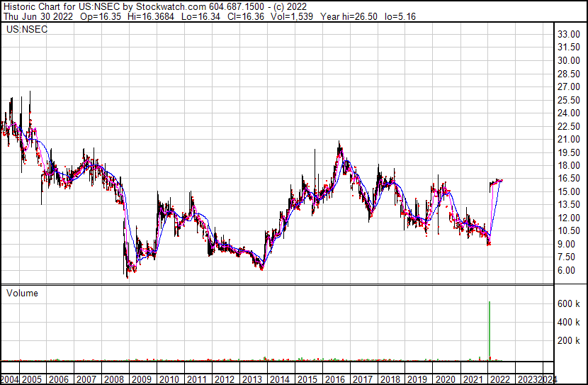
Task: Select the 2008 year marker on the time axis
Action: [113, 379]
